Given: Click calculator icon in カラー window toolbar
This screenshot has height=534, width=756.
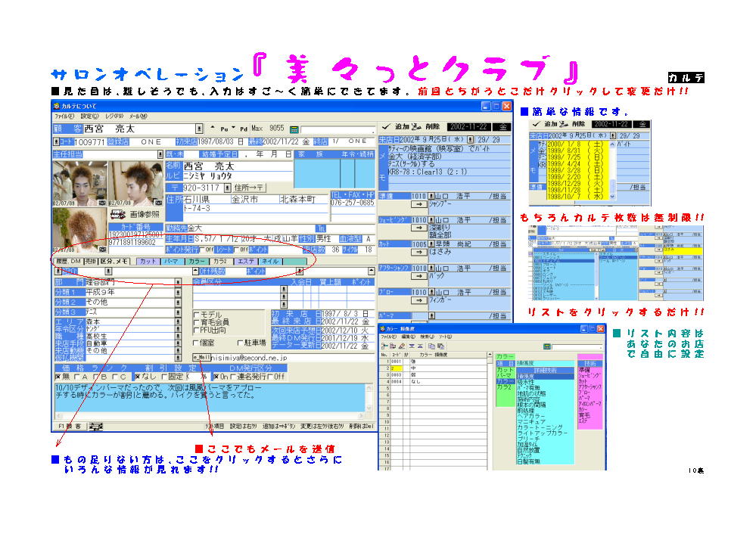Looking at the screenshot, I should [x=546, y=346].
